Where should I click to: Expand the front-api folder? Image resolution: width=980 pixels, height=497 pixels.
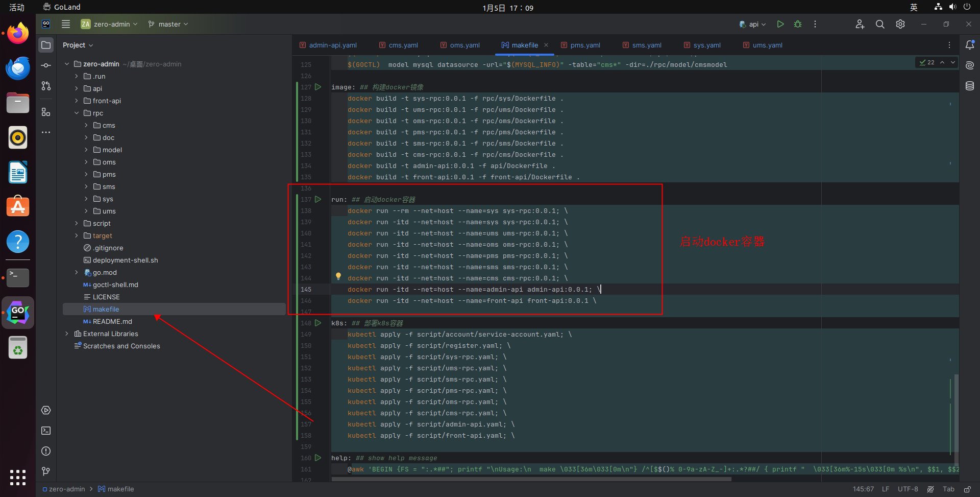77,101
